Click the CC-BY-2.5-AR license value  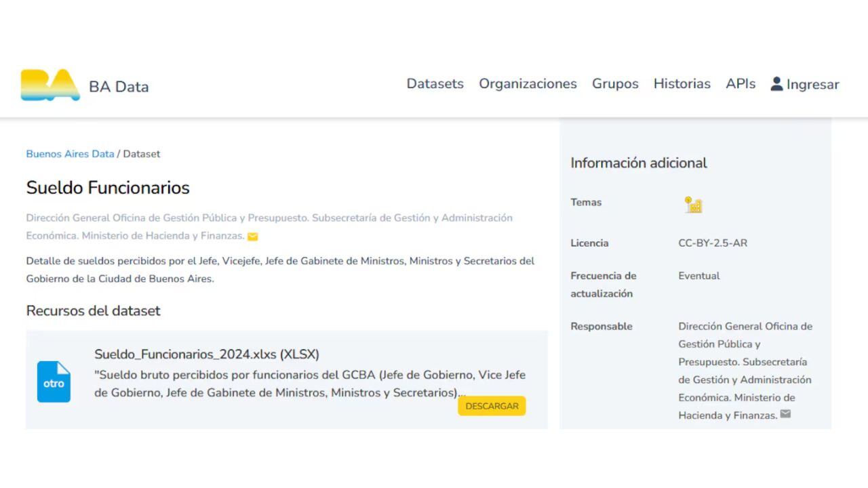pyautogui.click(x=713, y=243)
